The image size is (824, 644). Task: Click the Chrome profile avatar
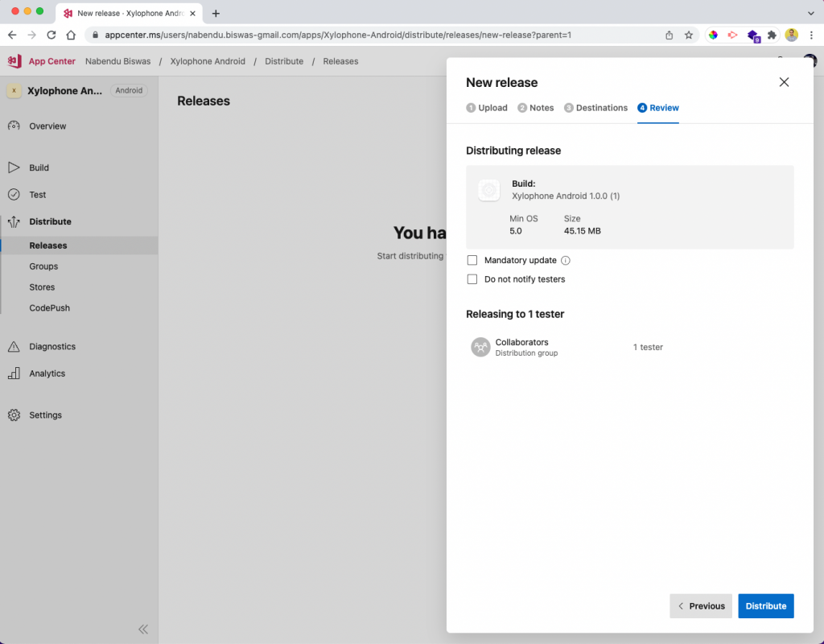[792, 35]
